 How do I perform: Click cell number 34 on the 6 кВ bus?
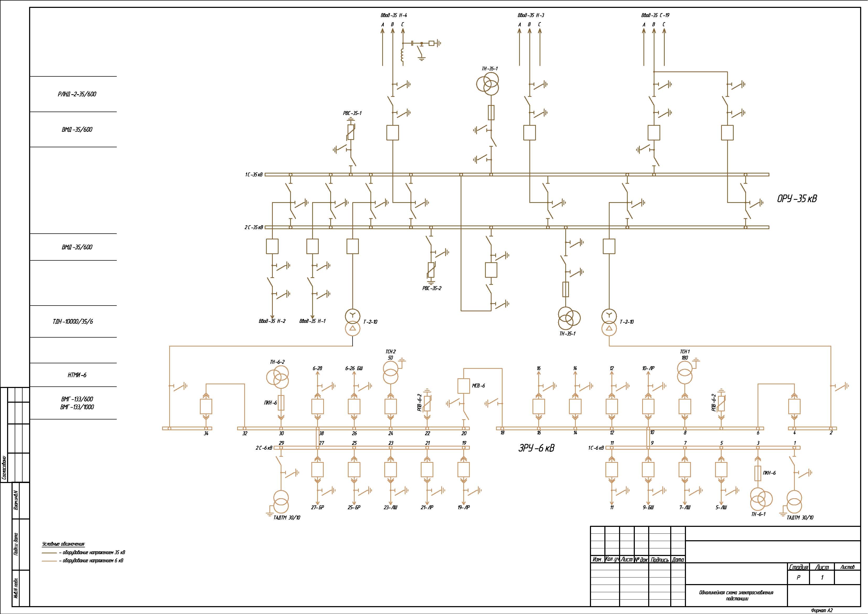pos(206,434)
